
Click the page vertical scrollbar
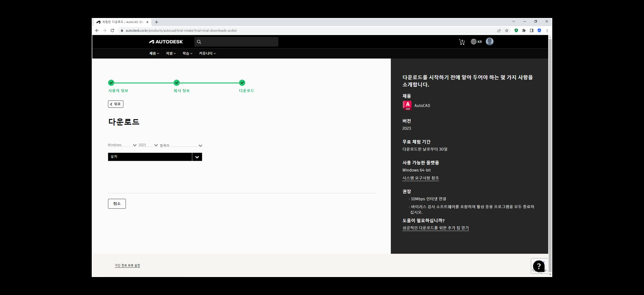coord(550,155)
